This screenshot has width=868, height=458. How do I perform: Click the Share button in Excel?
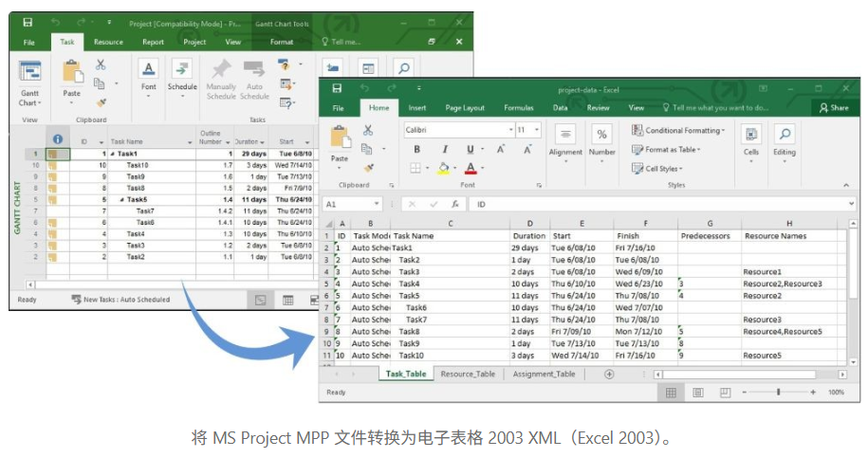pyautogui.click(x=834, y=108)
